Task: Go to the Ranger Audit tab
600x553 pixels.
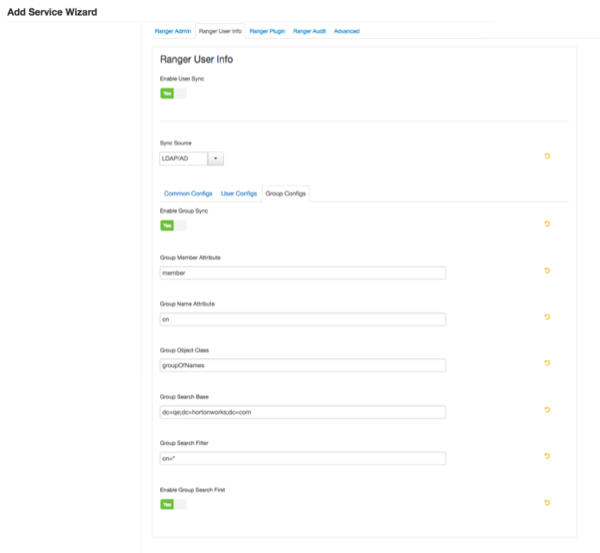Action: 309,32
